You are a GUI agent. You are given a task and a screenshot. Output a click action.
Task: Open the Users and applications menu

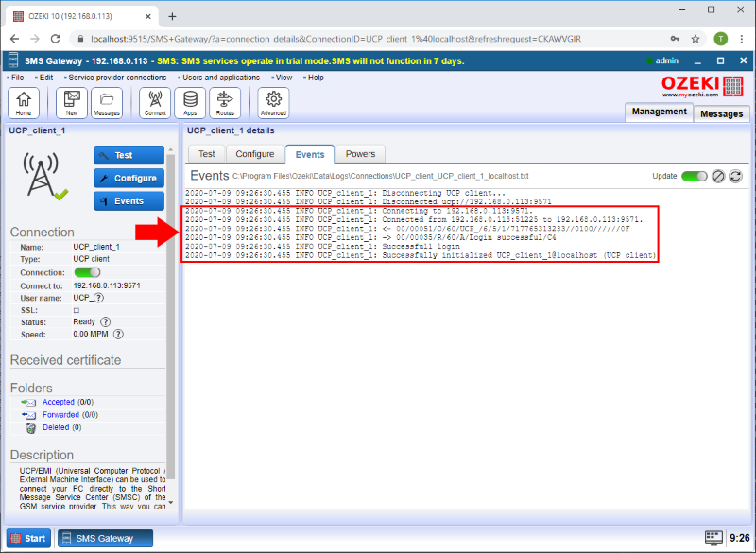[x=220, y=78]
